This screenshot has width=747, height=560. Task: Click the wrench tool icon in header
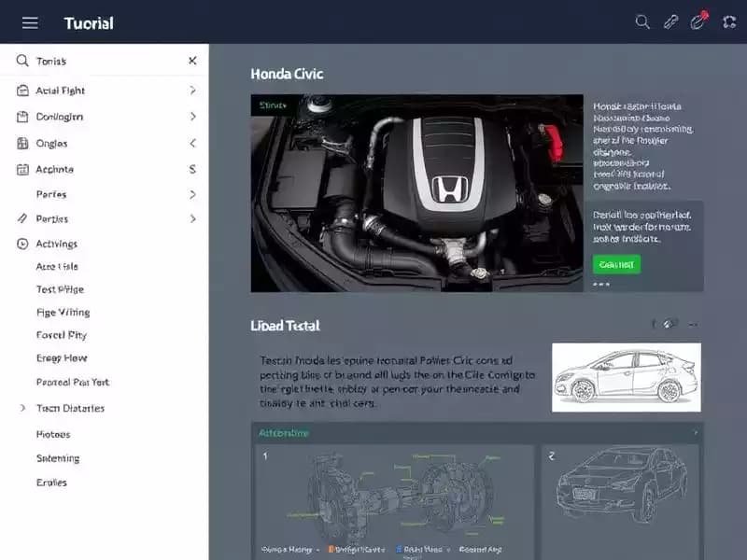click(670, 22)
